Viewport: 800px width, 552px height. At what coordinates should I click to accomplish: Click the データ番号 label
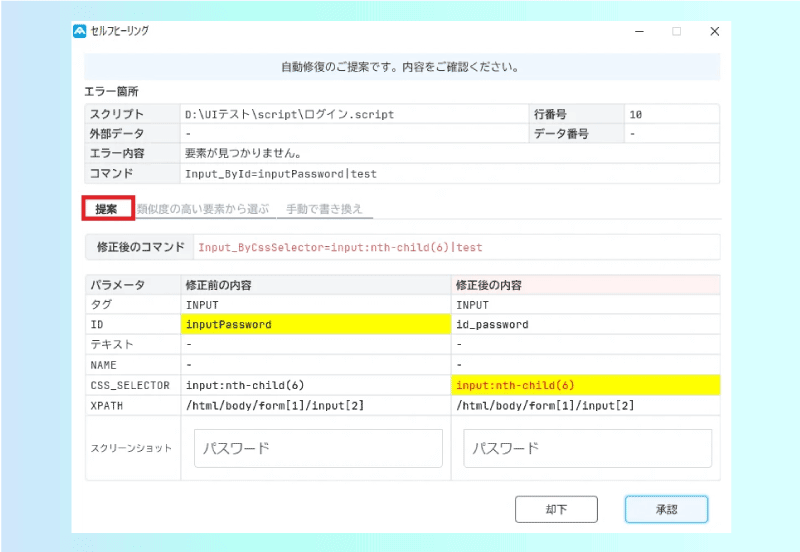point(561,134)
